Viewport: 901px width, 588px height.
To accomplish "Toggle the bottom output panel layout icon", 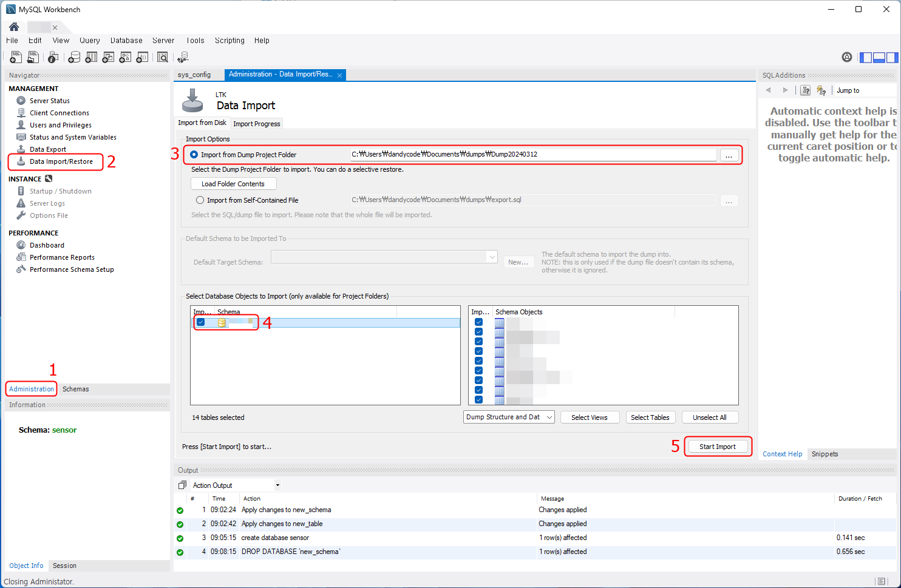I will [879, 58].
